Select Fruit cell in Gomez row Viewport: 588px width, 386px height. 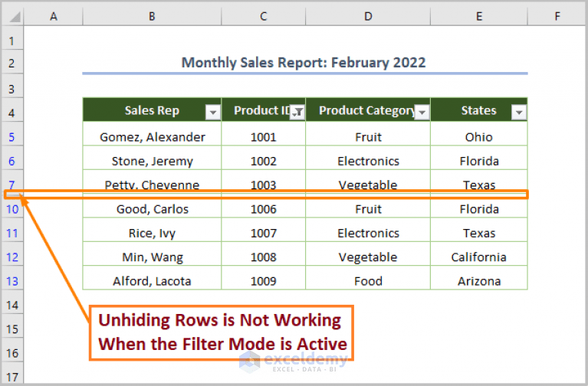368,134
